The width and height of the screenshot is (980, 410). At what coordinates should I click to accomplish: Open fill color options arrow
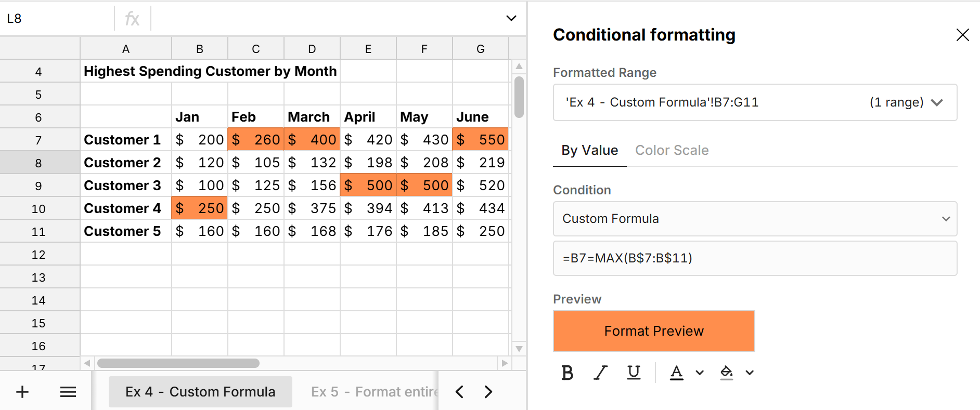point(750,373)
